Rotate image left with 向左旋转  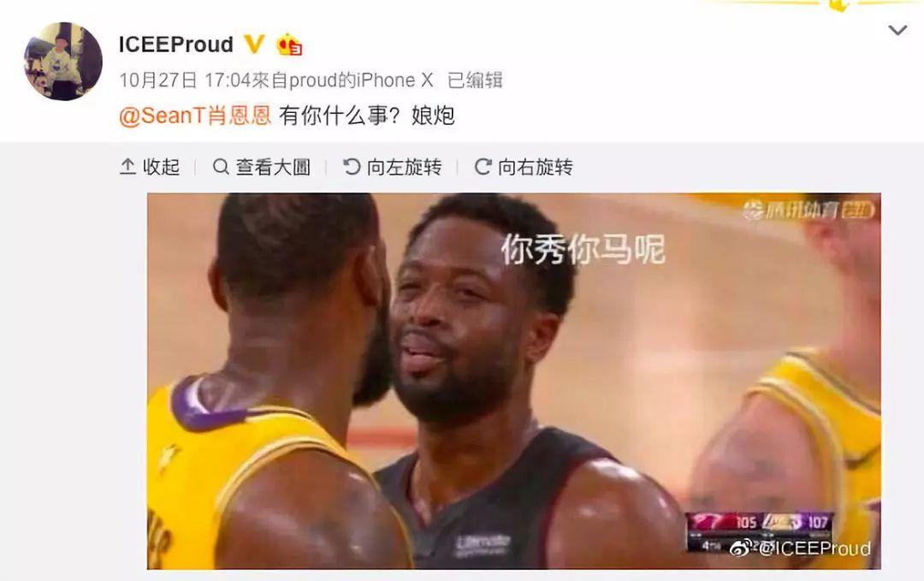(x=393, y=168)
